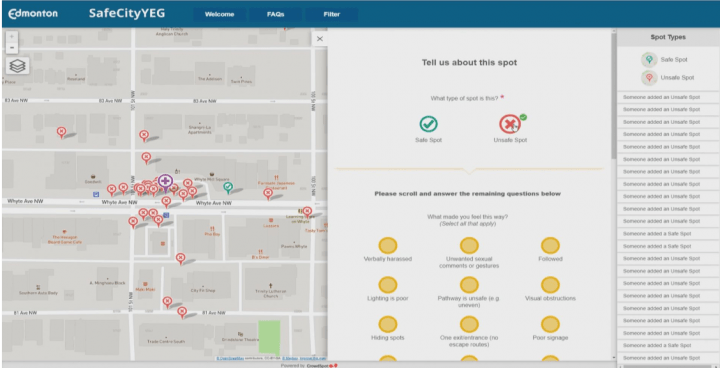Screen dimensions: 720x368
Task: Click the Edmonton logo link
Action: click(33, 14)
